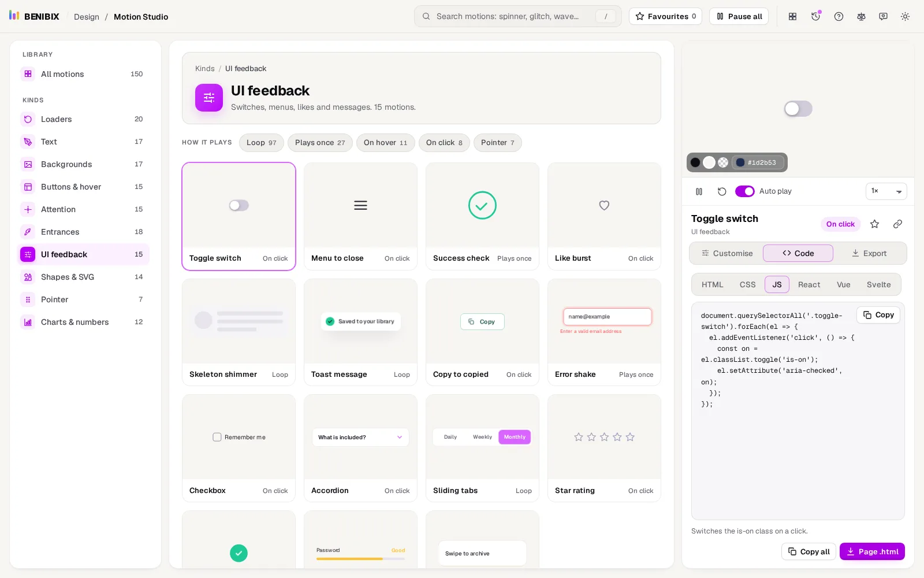Click the Entrances rocket icon in sidebar
The height and width of the screenshot is (578, 924).
[x=28, y=232]
